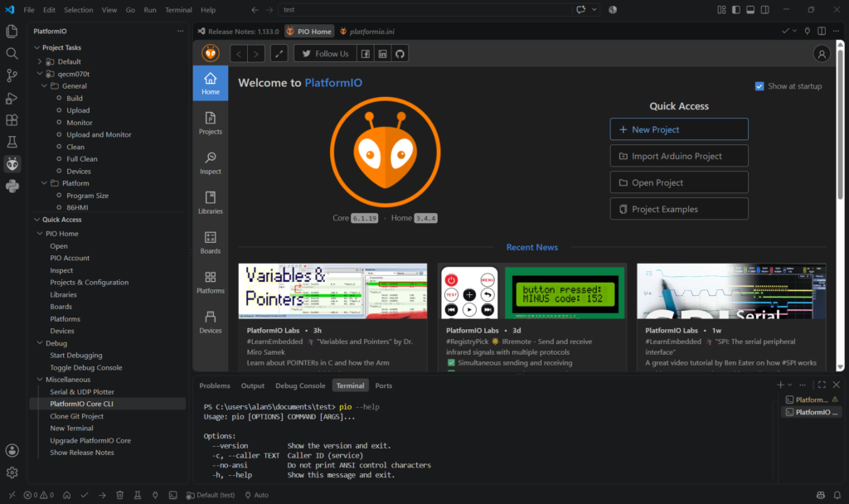Switch to the Debug Console panel tab

point(300,385)
